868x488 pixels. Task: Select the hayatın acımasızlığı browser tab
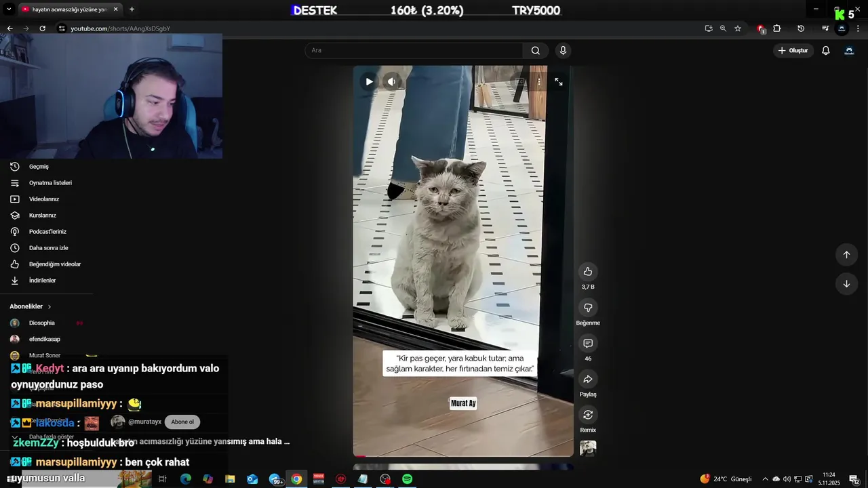tap(69, 9)
